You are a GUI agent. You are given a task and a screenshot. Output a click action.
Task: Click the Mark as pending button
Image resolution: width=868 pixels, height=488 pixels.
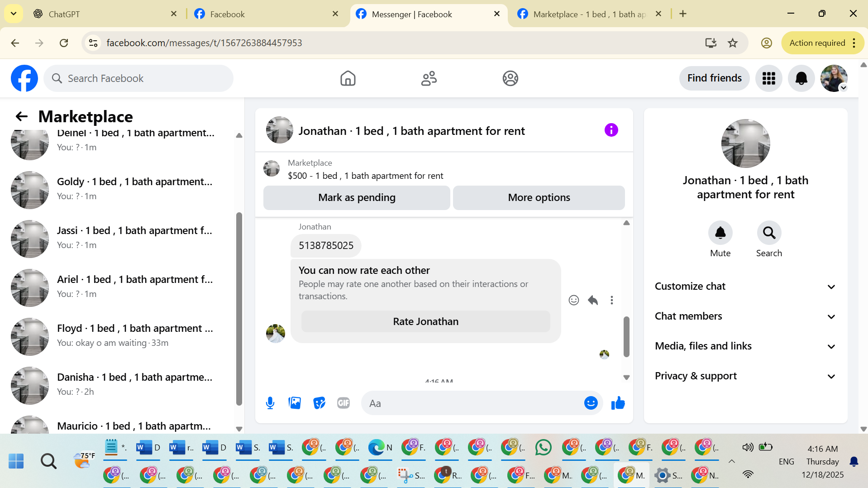(357, 198)
